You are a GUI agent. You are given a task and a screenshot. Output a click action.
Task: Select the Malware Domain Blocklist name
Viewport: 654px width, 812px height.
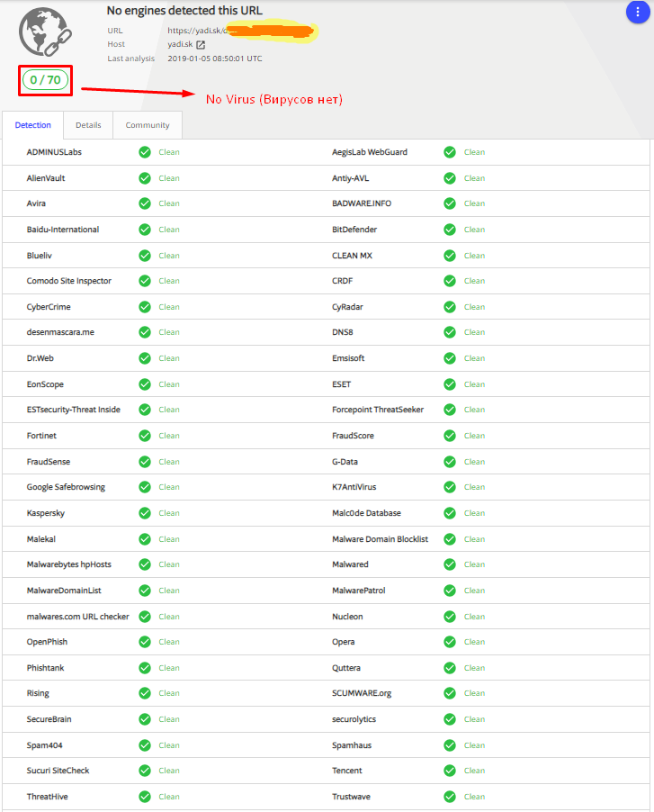point(381,539)
